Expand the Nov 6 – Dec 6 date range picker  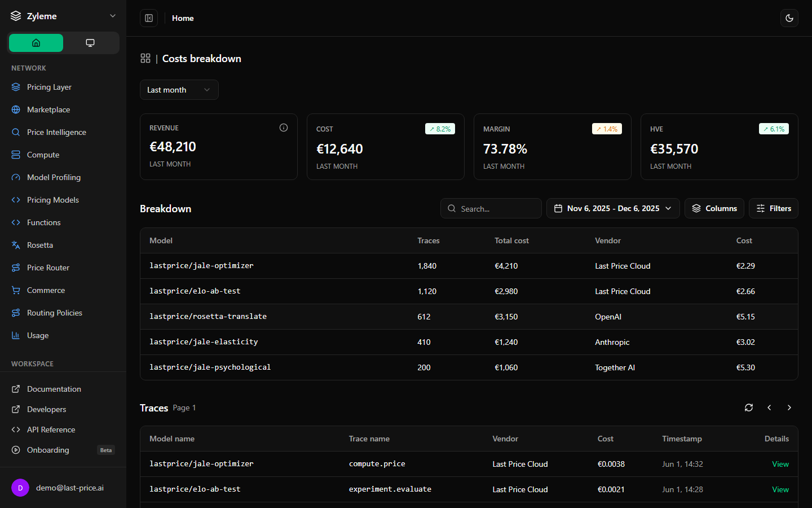[x=613, y=208]
